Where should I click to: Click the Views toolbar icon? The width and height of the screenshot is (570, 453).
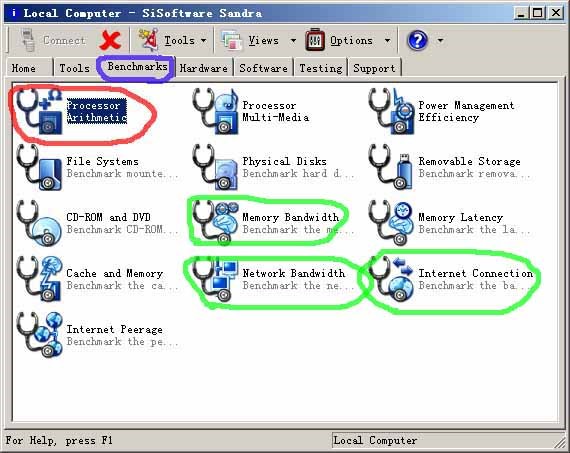click(x=231, y=40)
